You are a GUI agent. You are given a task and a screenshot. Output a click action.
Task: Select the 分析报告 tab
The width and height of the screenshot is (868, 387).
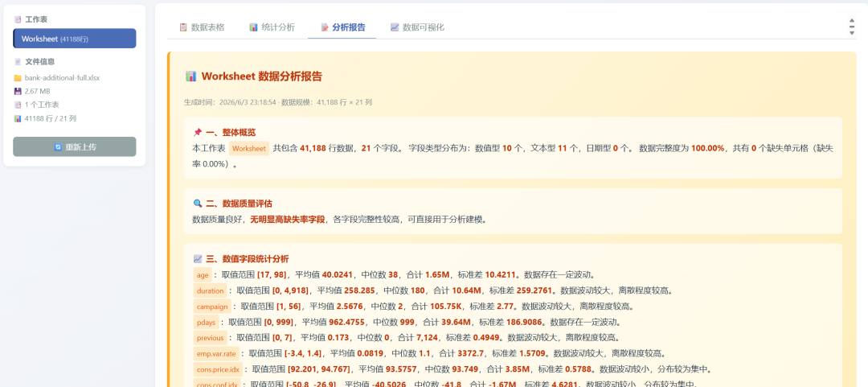point(342,27)
